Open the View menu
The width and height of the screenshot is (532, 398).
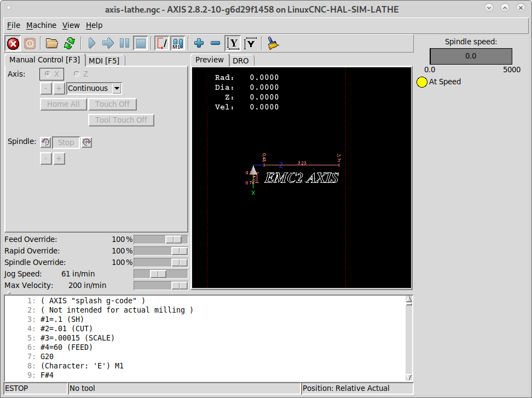(x=71, y=25)
